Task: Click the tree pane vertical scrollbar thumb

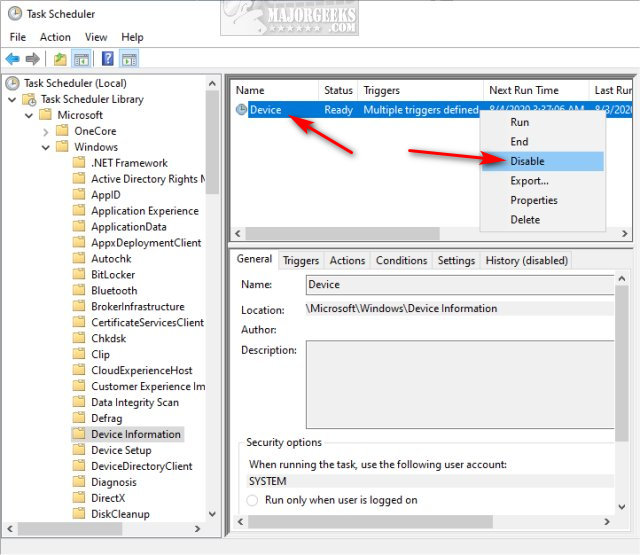Action: (x=212, y=142)
